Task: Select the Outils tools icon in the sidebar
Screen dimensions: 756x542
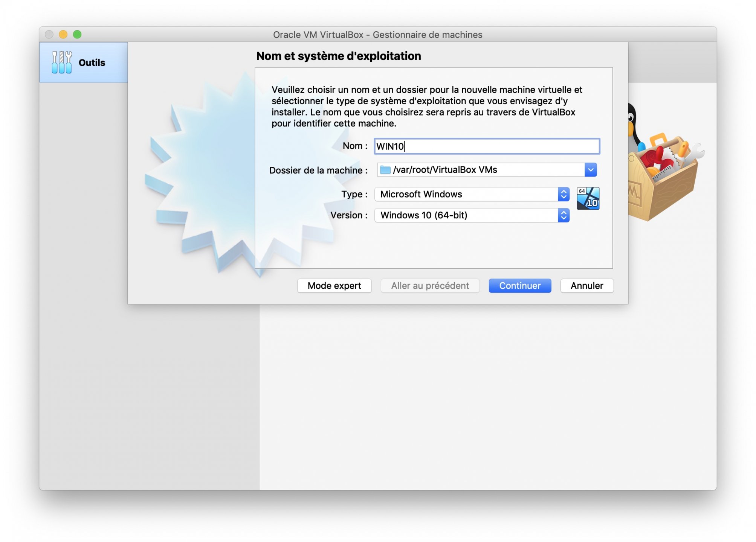Action: click(62, 62)
